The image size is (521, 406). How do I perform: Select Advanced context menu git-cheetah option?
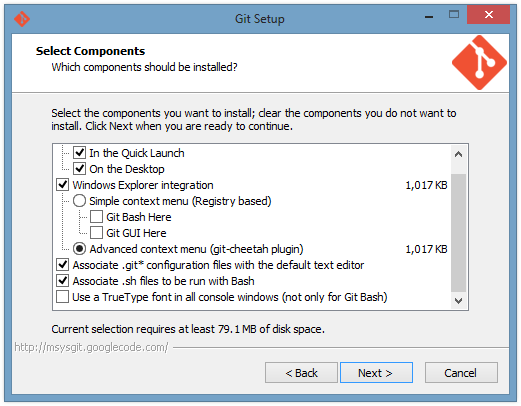coord(79,249)
